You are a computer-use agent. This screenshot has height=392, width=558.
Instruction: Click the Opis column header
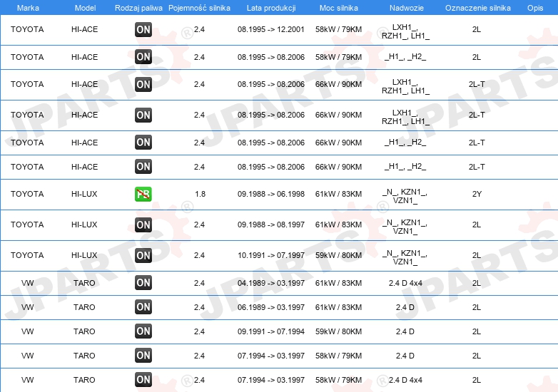pyautogui.click(x=535, y=7)
